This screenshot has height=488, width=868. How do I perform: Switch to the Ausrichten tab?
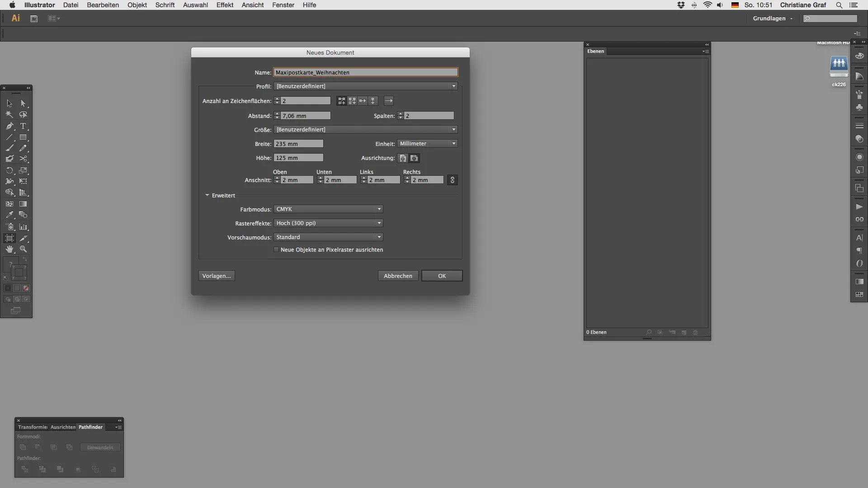(x=63, y=427)
